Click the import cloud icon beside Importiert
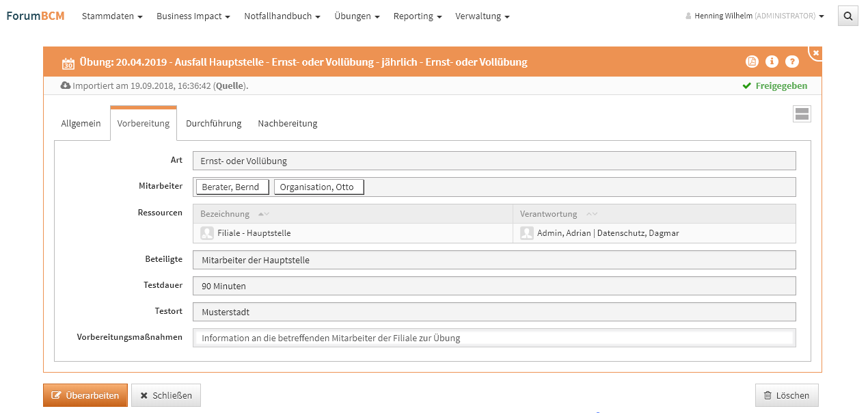Image resolution: width=868 pixels, height=413 pixels. 66,85
